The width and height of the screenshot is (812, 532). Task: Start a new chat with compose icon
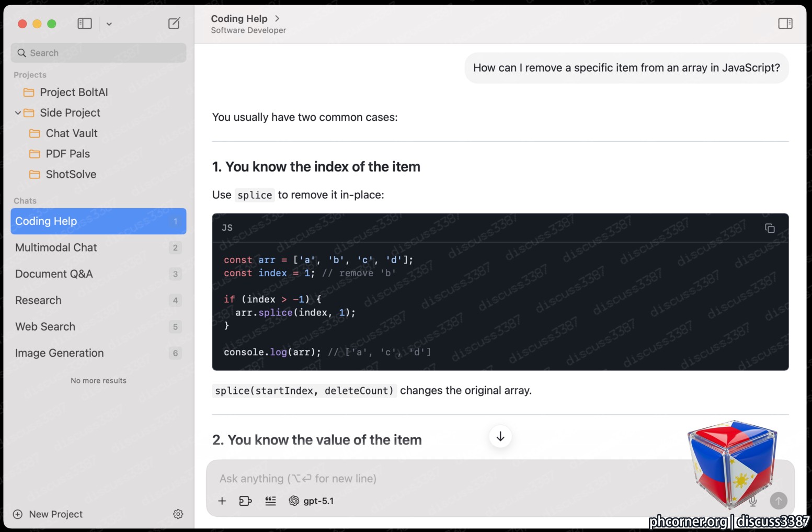tap(174, 24)
